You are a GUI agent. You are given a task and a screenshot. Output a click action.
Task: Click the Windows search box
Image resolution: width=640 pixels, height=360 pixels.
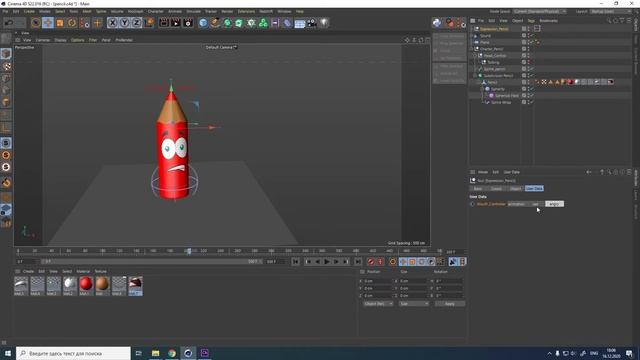point(73,353)
